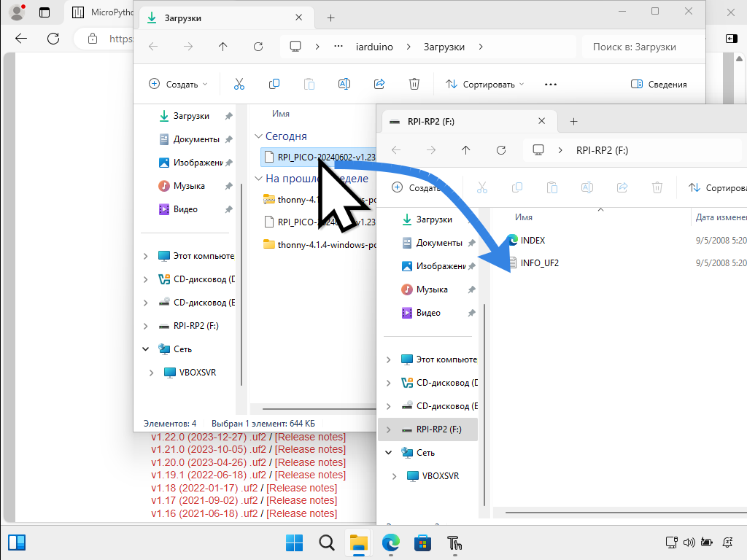747x560 pixels.
Task: Open Thonny from taskbar
Action: coord(454,542)
